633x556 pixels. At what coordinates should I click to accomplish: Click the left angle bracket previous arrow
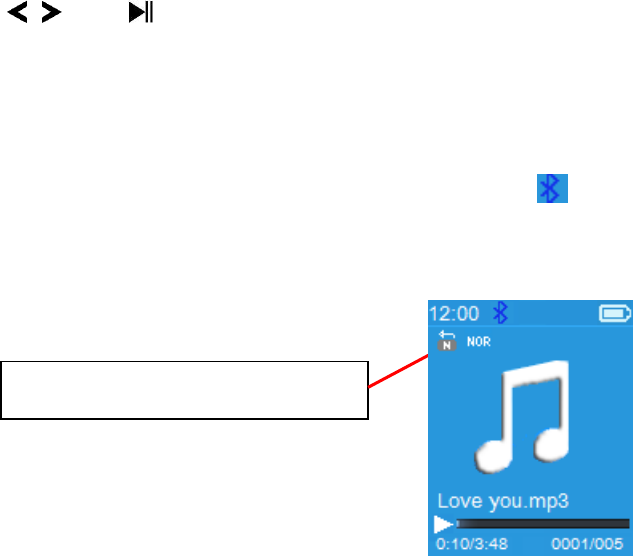[18, 12]
